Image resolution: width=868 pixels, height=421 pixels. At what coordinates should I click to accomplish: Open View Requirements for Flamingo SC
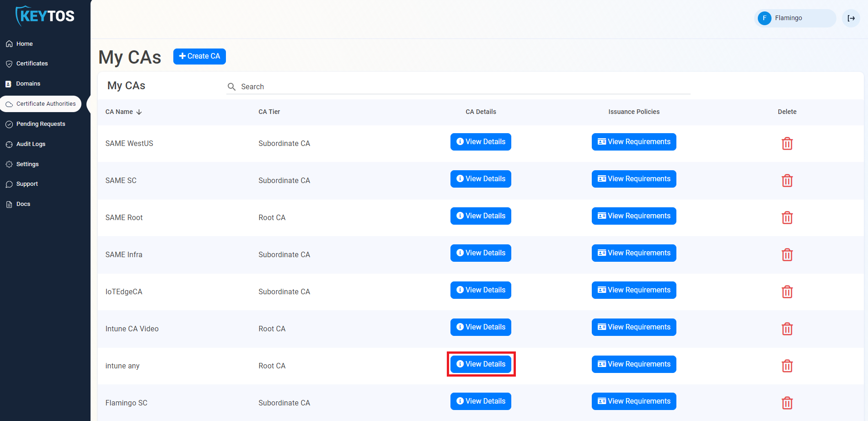point(633,401)
